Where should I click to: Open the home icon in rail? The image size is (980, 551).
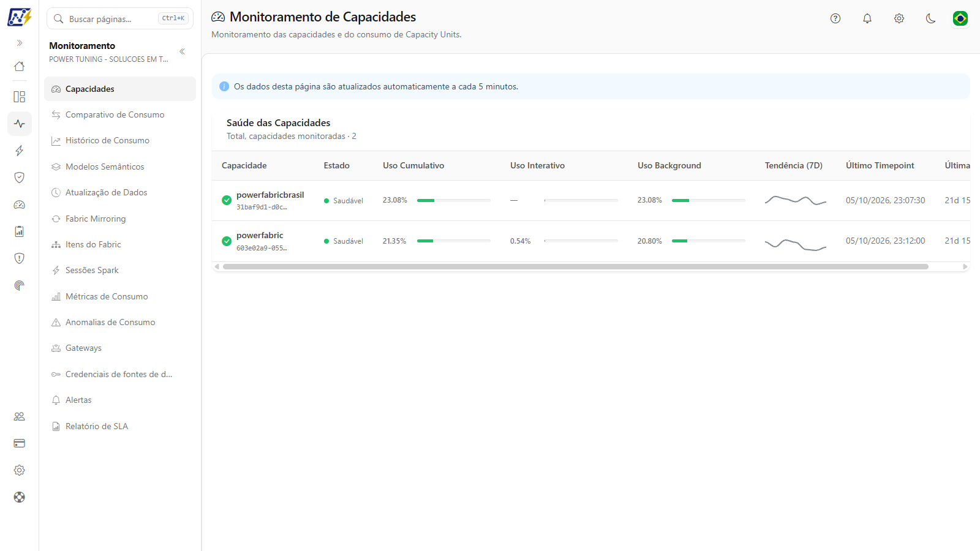click(20, 66)
